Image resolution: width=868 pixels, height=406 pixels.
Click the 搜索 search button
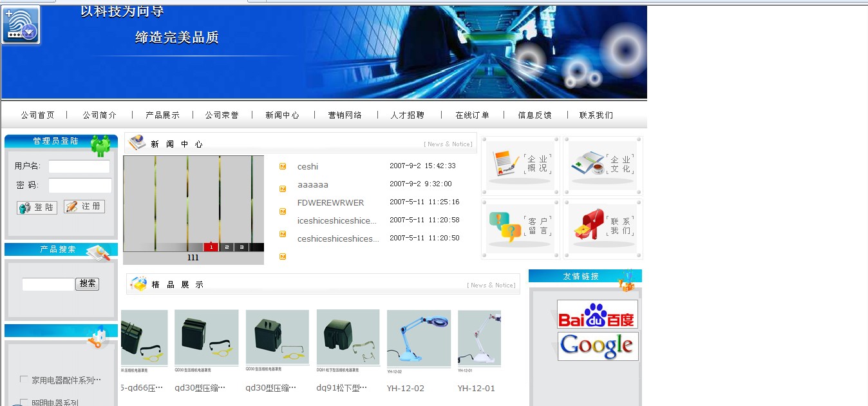tap(88, 284)
